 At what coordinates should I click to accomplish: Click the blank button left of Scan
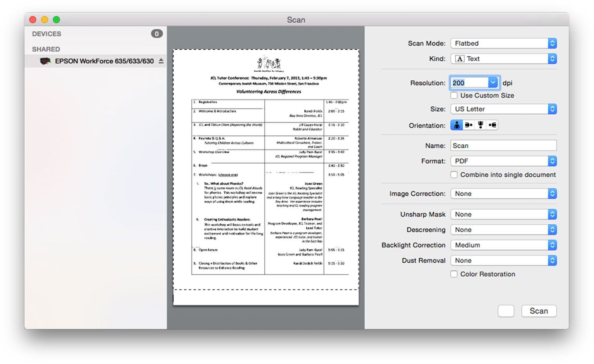point(506,311)
